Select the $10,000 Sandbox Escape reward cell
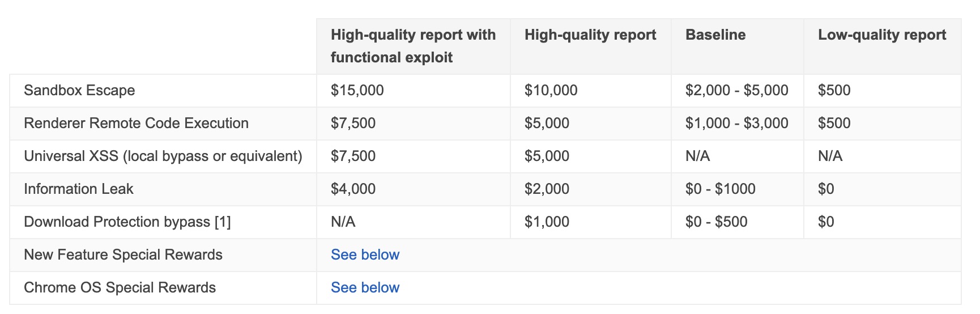 pyautogui.click(x=551, y=91)
